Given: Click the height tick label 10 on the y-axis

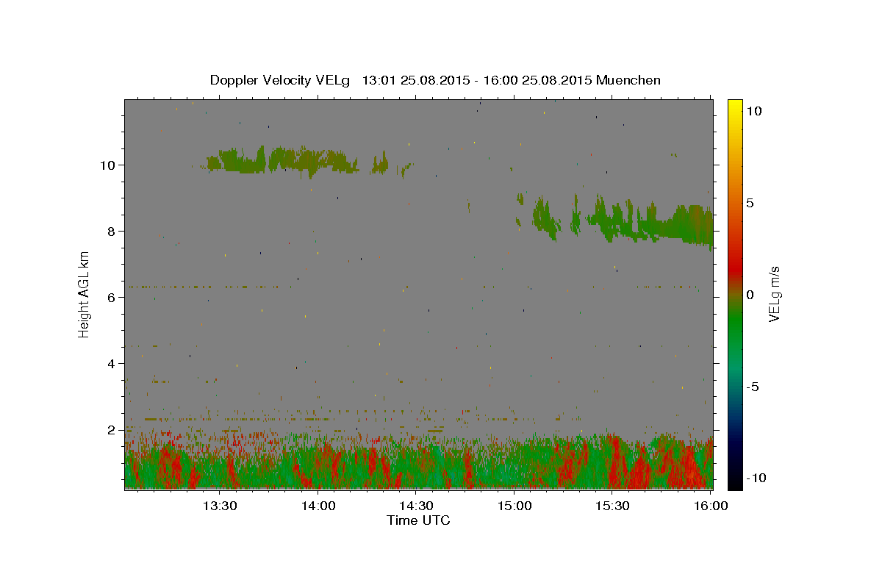Looking at the screenshot, I should pos(110,165).
